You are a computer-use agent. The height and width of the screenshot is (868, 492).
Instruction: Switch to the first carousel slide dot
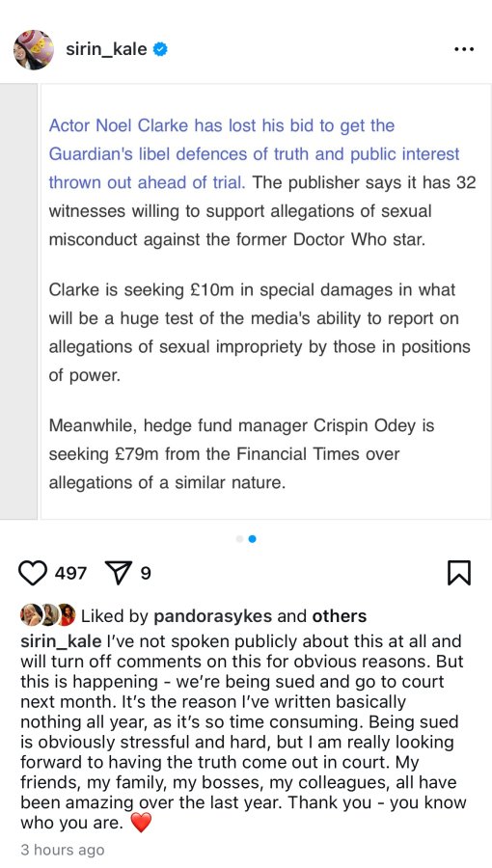pos(239,538)
